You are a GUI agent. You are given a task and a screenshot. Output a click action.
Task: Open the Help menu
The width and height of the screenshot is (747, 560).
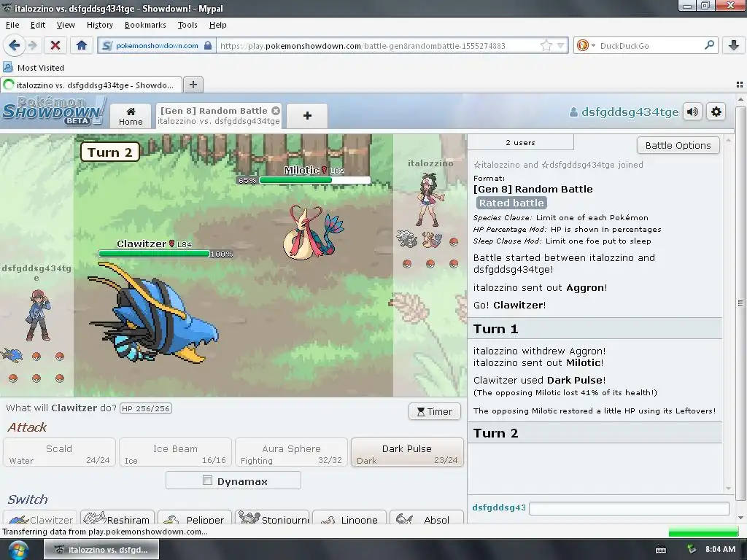[217, 25]
